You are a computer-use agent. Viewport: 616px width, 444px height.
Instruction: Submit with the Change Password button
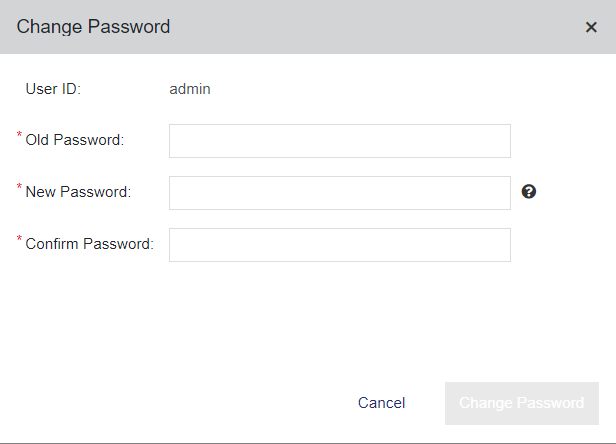tap(522, 403)
